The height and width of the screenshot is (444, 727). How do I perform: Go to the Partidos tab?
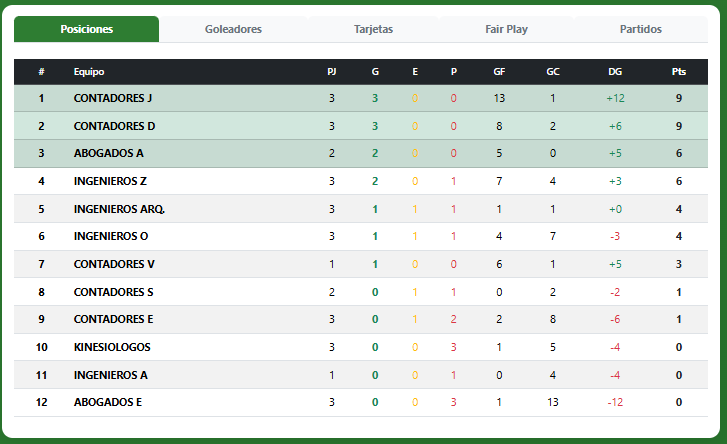coord(641,29)
